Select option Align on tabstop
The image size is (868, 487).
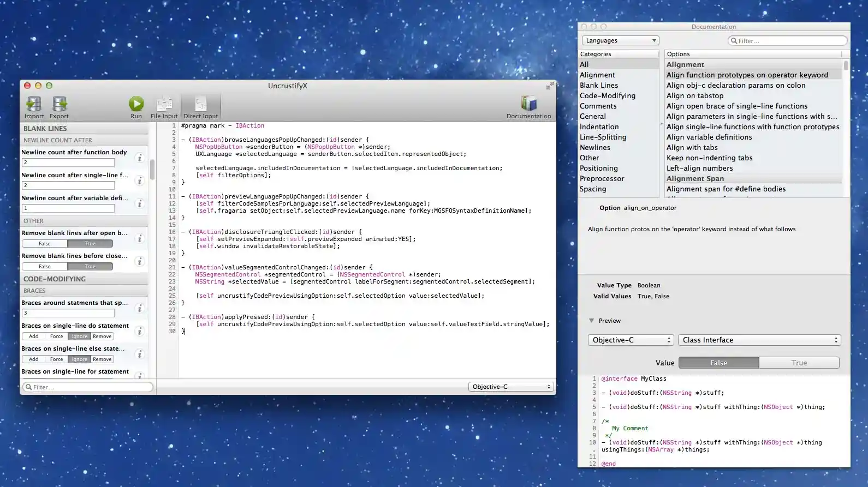[753, 95]
